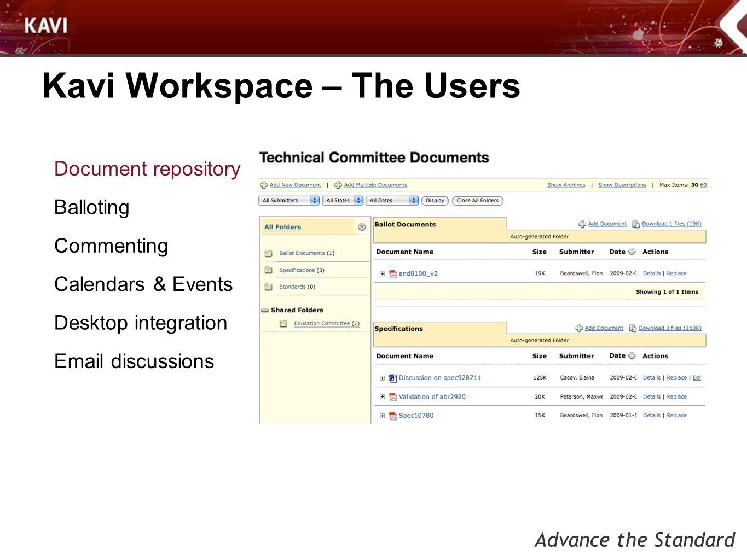The width and height of the screenshot is (747, 560).
Task: Click the Size column header in Ballot Documents
Action: click(540, 252)
